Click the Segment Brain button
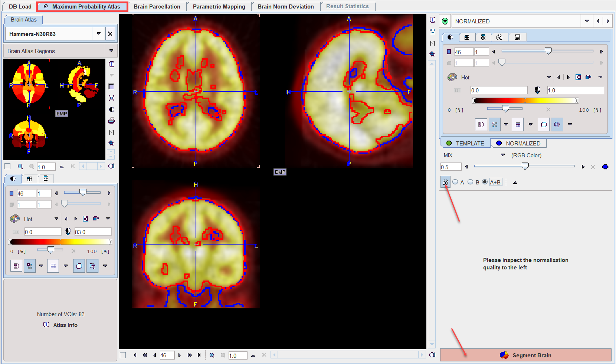Viewport: 616px width, 364px height. (x=525, y=355)
